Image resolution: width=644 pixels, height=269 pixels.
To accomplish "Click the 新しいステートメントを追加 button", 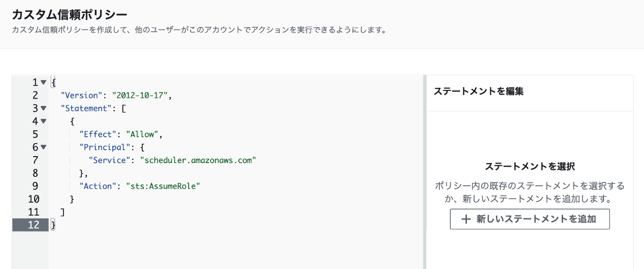I will click(x=529, y=219).
